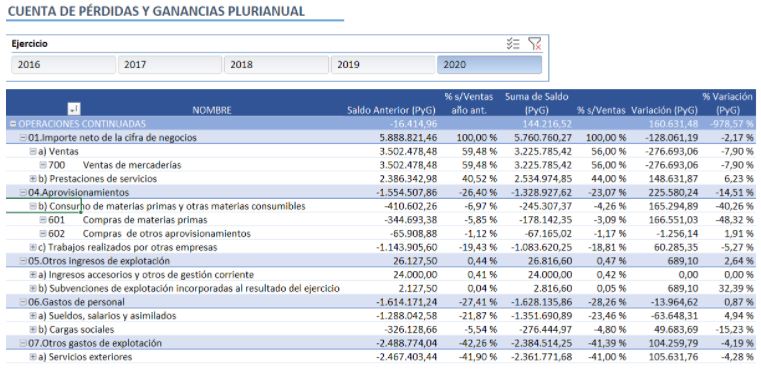Select cell value 105.631,76

point(673,357)
